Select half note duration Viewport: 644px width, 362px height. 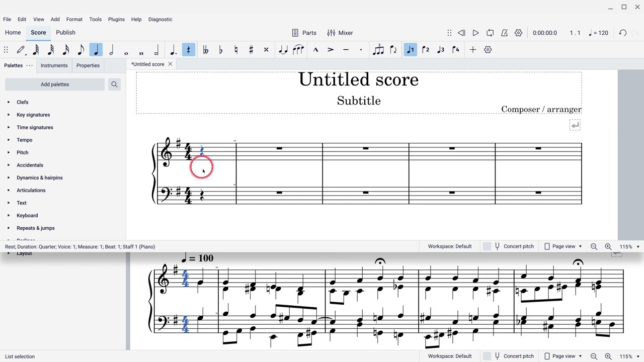pos(111,50)
